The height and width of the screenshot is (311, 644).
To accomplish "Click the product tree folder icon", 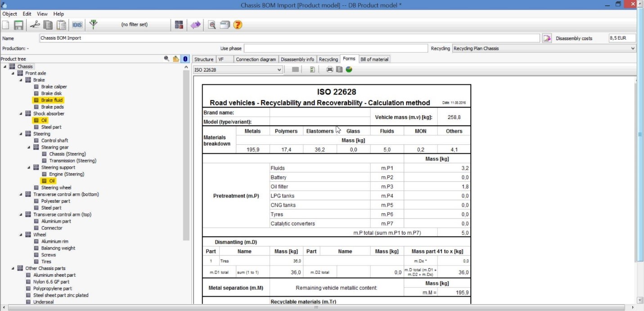I will coord(176,59).
